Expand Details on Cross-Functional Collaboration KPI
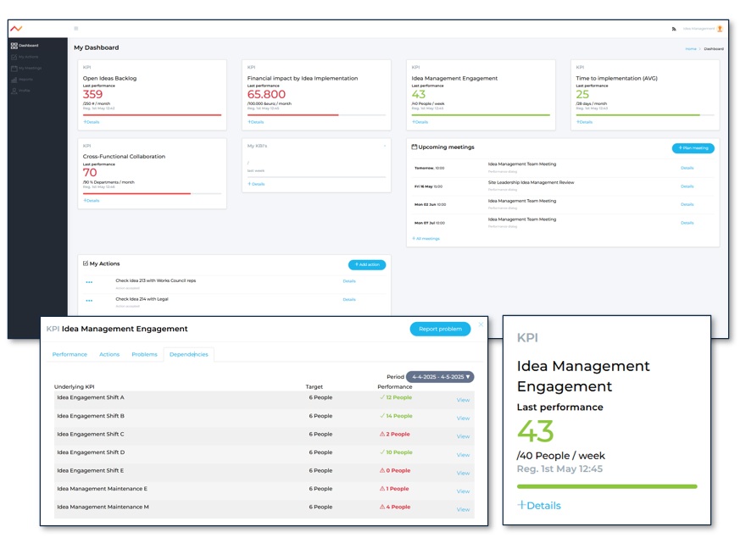The width and height of the screenshot is (740, 560). point(91,201)
